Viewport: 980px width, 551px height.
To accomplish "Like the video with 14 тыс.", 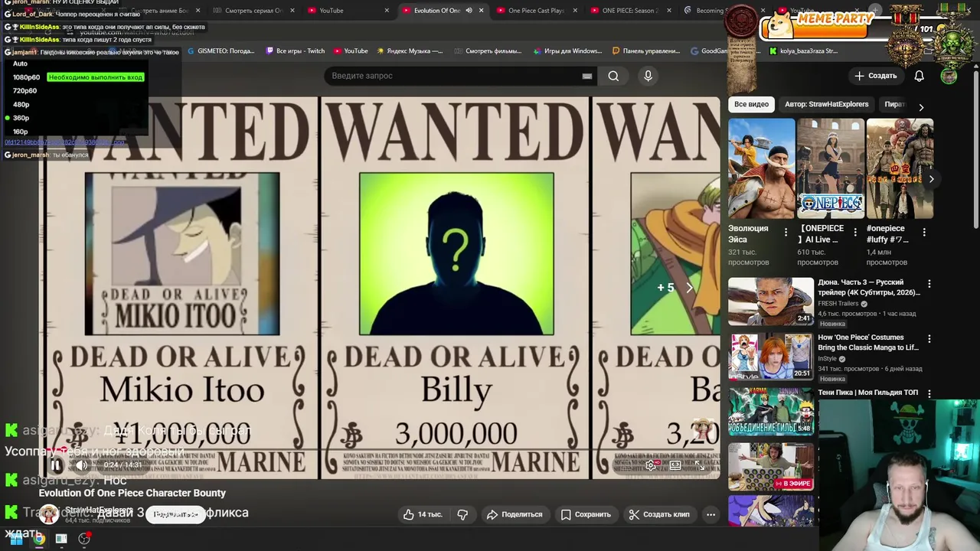I will [x=423, y=514].
